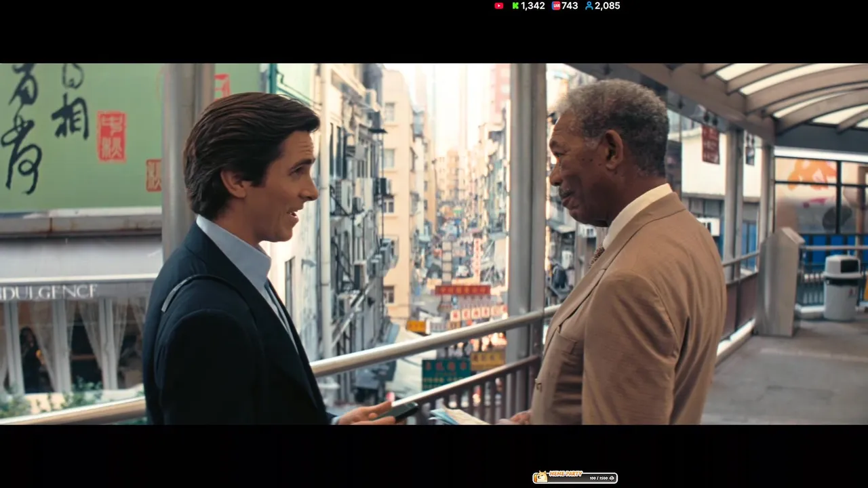
Task: Click the blue viewer person icon
Action: point(589,5)
